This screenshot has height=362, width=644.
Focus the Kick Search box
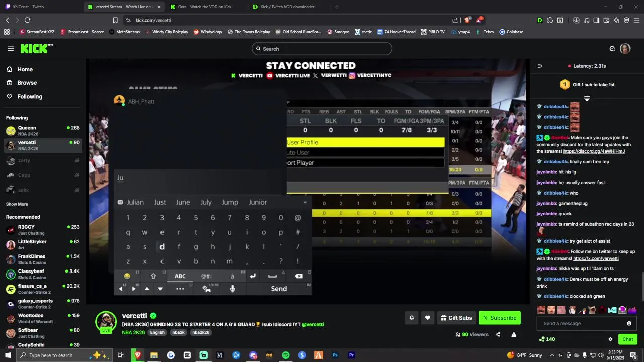322,49
